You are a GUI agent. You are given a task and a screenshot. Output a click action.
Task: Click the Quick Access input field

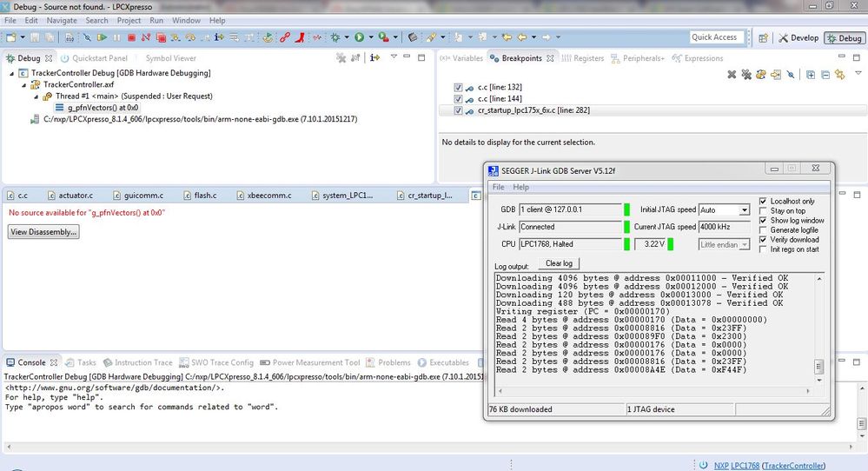click(717, 37)
